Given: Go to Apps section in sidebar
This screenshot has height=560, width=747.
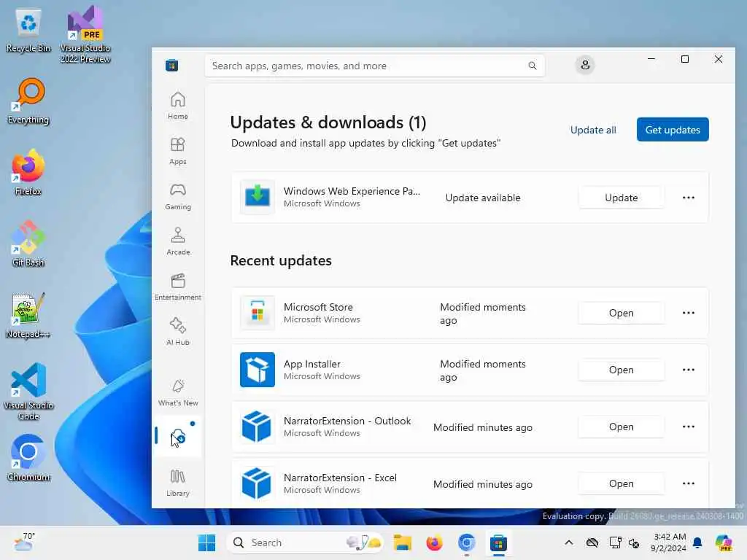Looking at the screenshot, I should (x=178, y=151).
